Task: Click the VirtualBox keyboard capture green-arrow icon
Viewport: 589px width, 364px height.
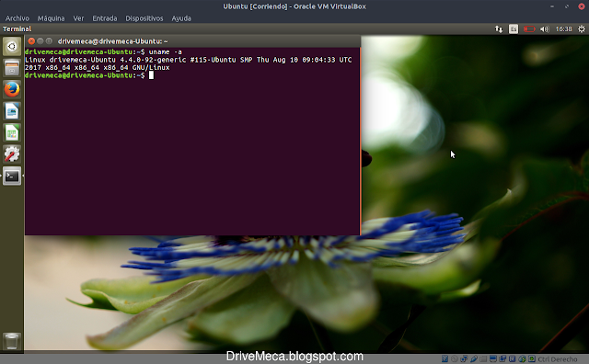Action: point(532,358)
